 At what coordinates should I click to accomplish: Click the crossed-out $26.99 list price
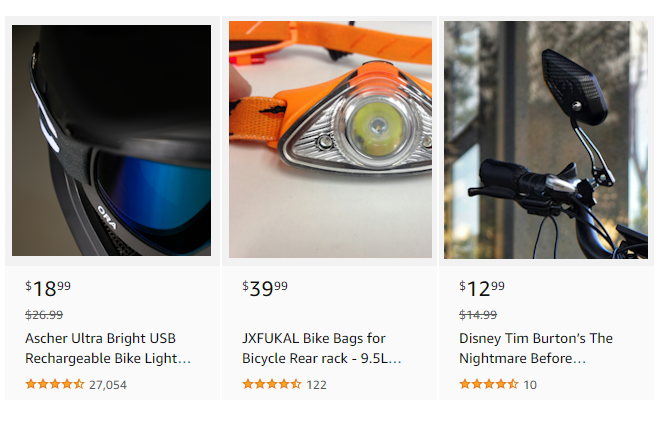click(x=44, y=315)
